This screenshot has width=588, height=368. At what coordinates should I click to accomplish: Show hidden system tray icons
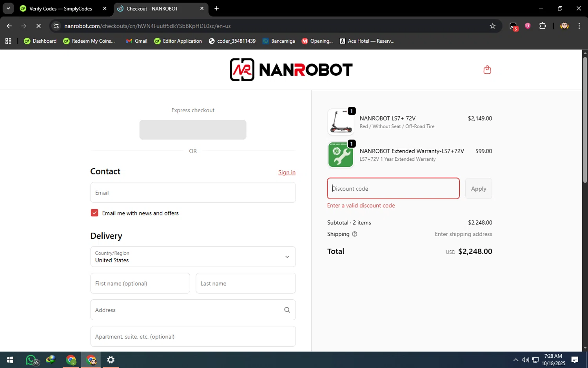[516, 360]
